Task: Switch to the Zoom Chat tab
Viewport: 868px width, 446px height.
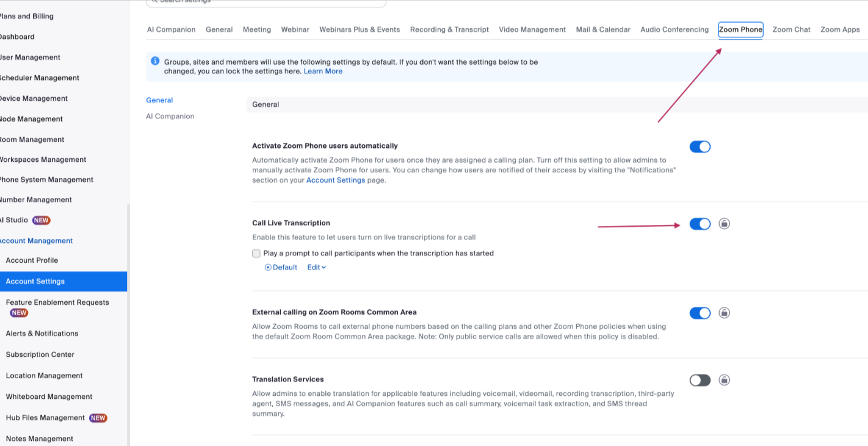Action: 791,29
